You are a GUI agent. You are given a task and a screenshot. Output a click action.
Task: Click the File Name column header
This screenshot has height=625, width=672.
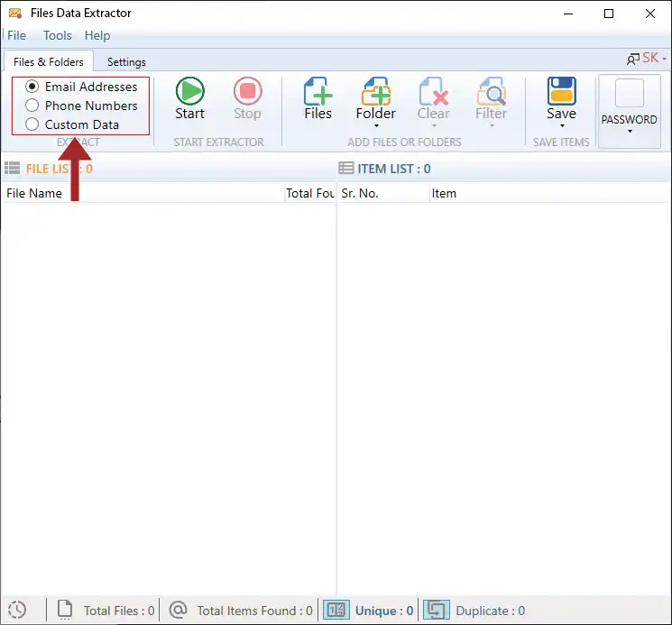click(x=143, y=193)
